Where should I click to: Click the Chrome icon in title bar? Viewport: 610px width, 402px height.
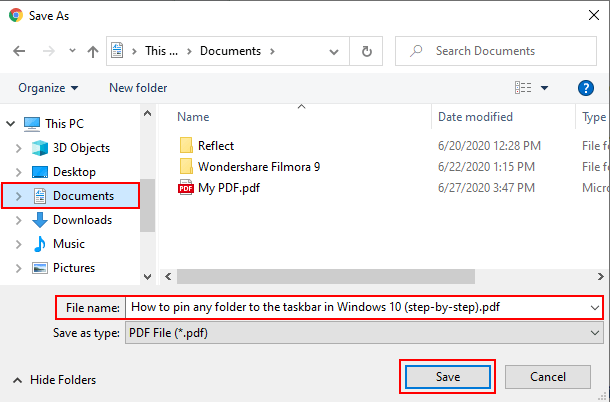coord(16,15)
